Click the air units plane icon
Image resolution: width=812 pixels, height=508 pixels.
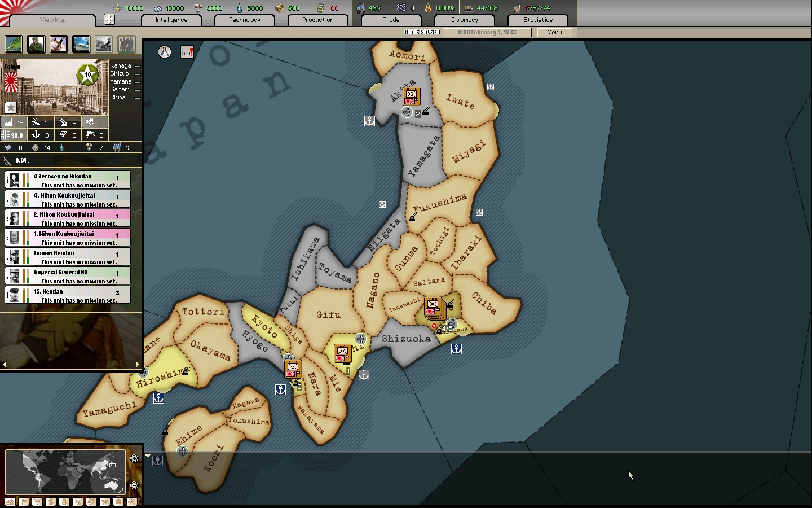coord(59,44)
